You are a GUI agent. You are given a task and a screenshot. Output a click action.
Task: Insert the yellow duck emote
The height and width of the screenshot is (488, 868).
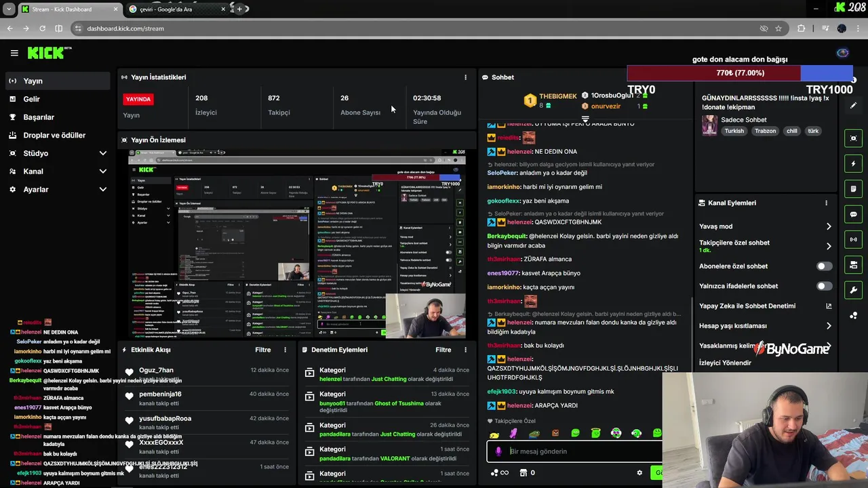point(494,434)
